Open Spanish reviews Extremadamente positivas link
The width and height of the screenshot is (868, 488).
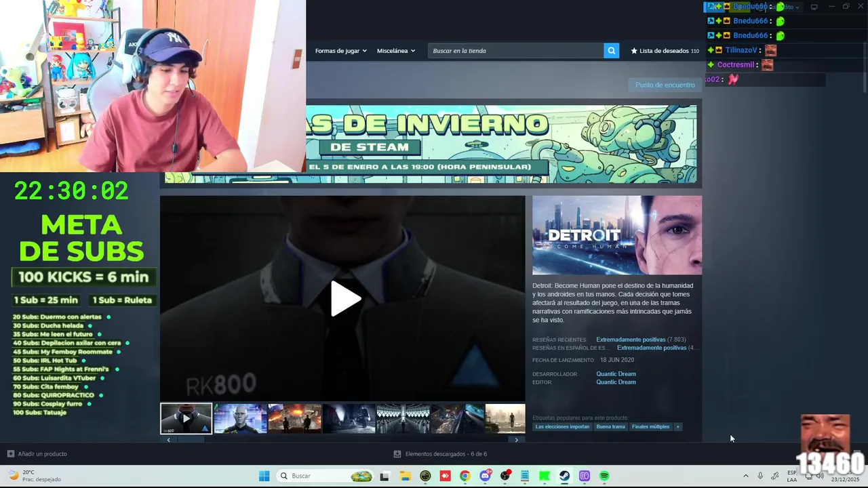point(652,348)
